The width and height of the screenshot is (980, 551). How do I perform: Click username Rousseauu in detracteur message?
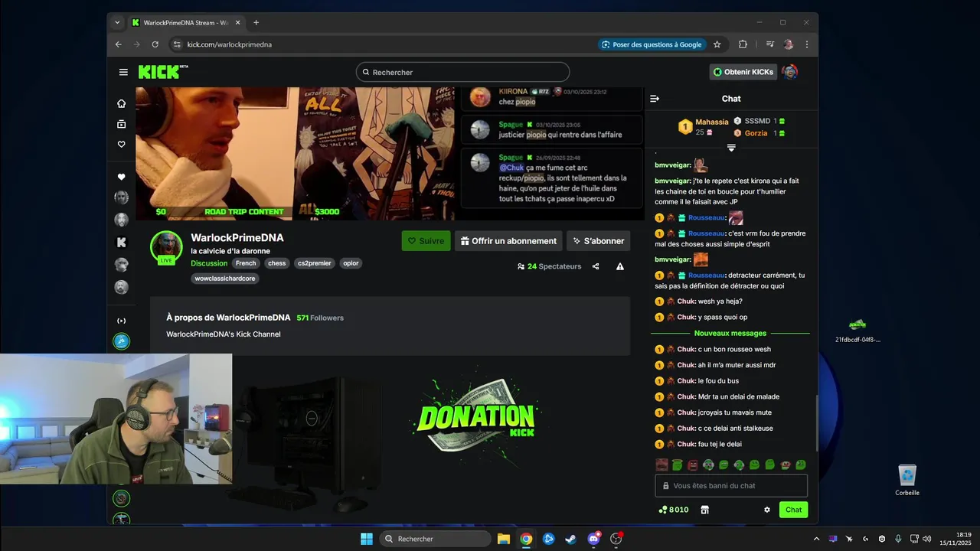point(707,275)
